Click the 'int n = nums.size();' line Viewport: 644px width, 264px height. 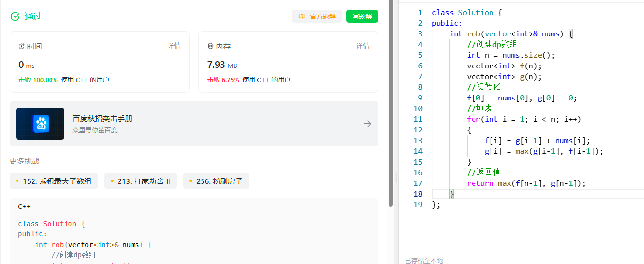pos(511,55)
